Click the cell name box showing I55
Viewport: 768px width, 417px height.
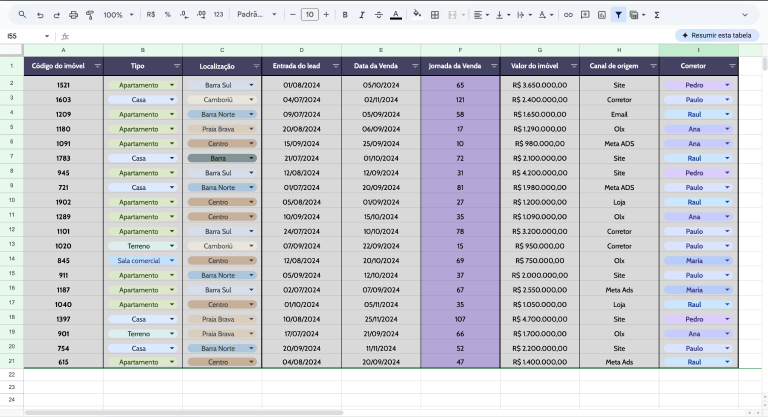click(x=28, y=36)
